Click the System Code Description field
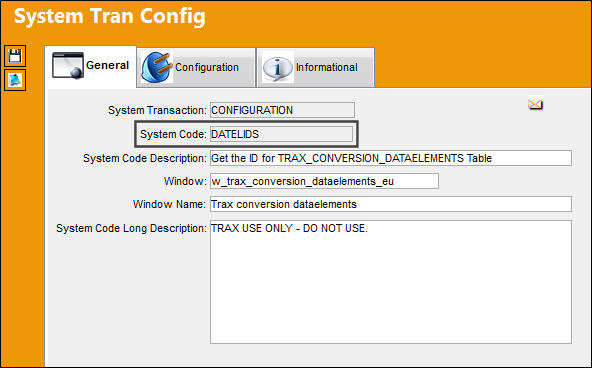The width and height of the screenshot is (592, 368). click(x=391, y=158)
